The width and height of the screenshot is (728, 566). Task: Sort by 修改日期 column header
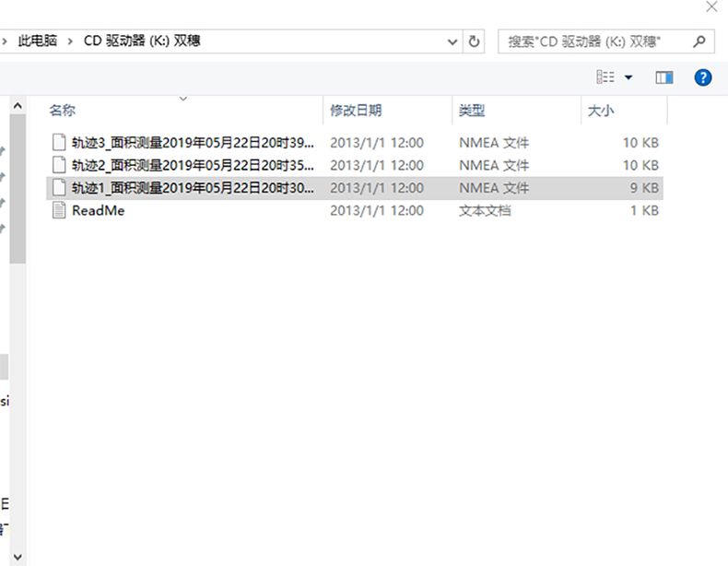(356, 111)
